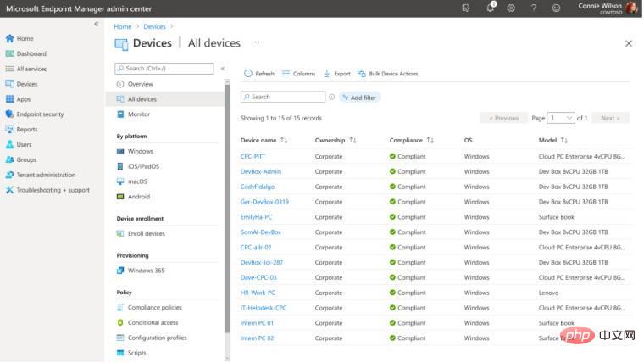Open the notifications bell icon
644x363 pixels.
[x=491, y=8]
